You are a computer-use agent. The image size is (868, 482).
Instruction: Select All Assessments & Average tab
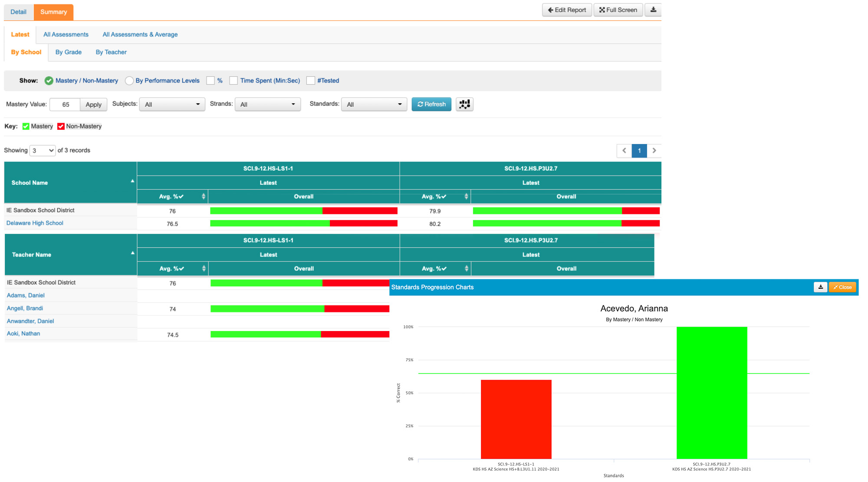point(140,35)
